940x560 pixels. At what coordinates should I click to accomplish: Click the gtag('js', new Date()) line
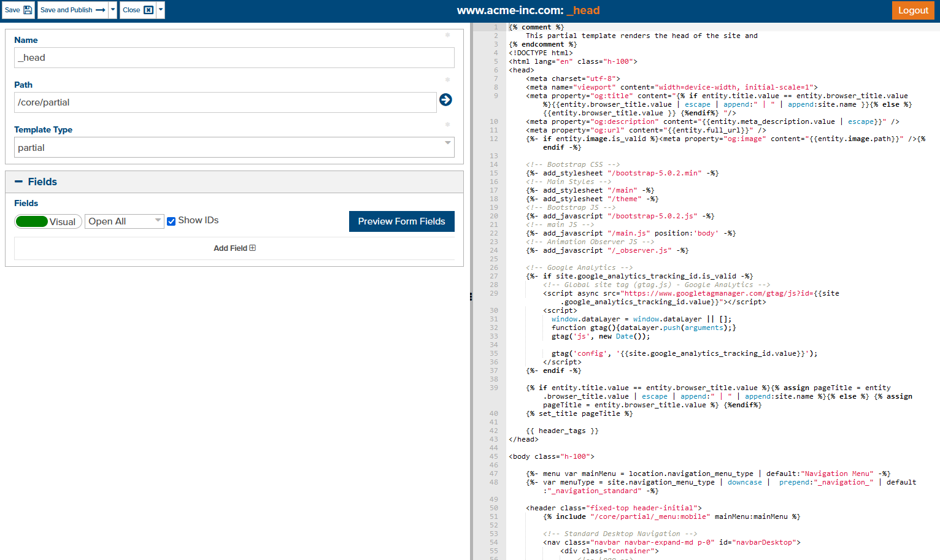pos(600,336)
